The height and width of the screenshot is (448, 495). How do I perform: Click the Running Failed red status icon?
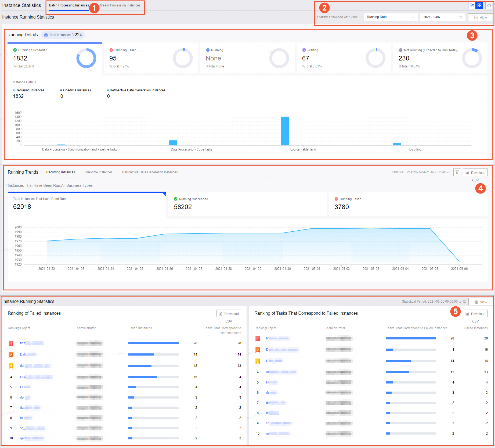111,50
